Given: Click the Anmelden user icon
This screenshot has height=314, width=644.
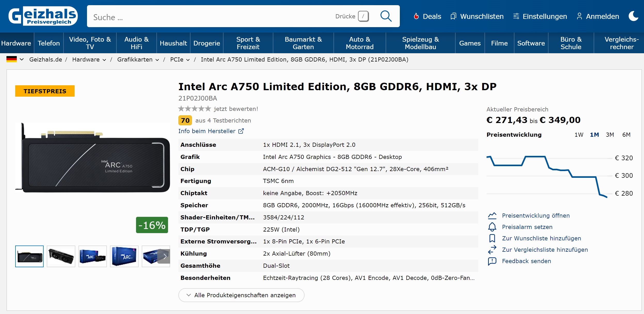Looking at the screenshot, I should (x=579, y=16).
